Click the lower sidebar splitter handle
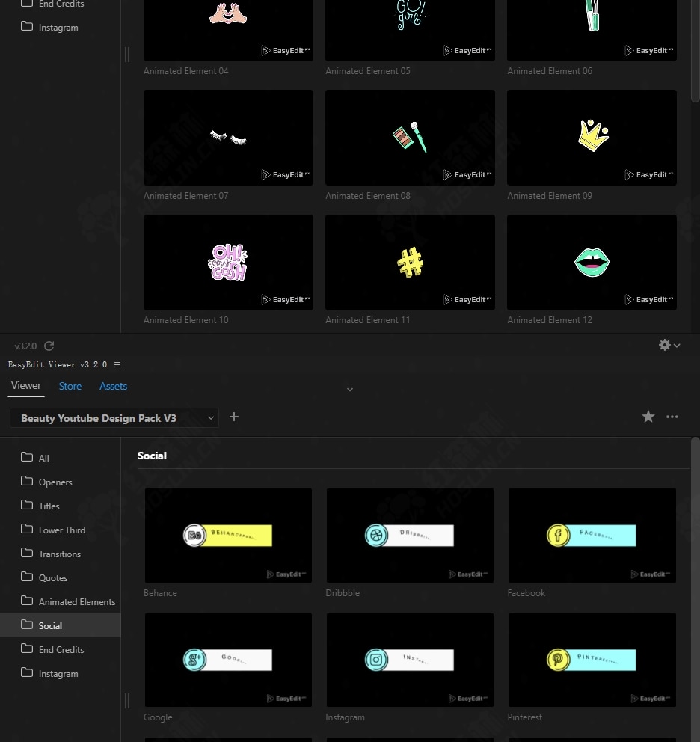The width and height of the screenshot is (700, 742). click(127, 701)
